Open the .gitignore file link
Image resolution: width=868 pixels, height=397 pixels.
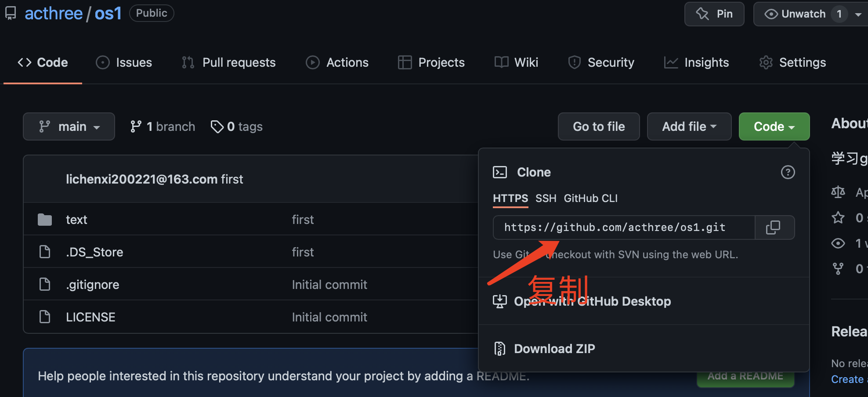click(93, 285)
